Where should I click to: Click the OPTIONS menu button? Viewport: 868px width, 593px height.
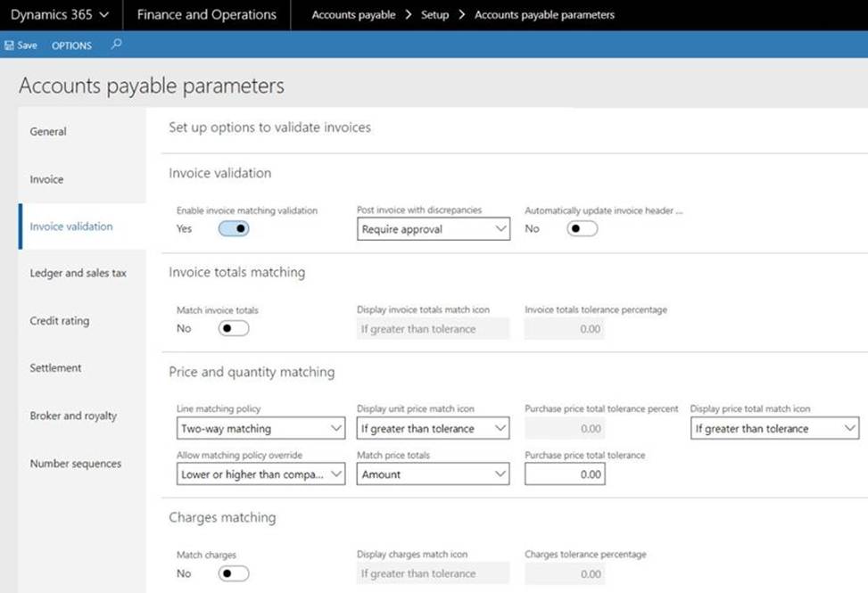coord(71,45)
